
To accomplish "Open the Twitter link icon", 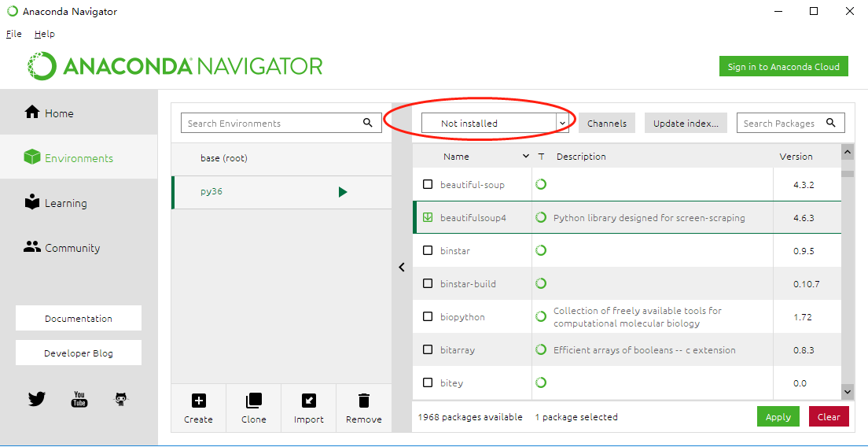I will [x=36, y=399].
